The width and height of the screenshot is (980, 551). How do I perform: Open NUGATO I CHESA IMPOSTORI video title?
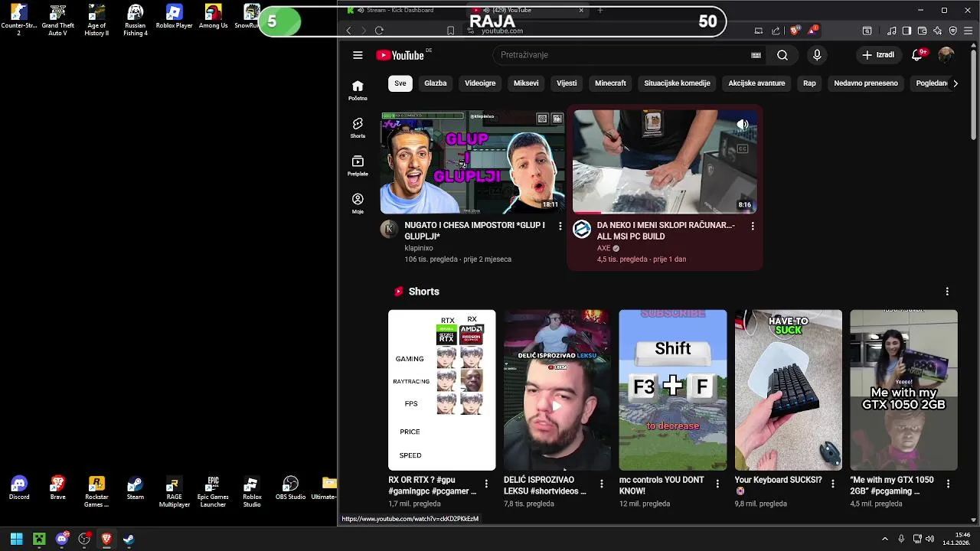coord(475,230)
